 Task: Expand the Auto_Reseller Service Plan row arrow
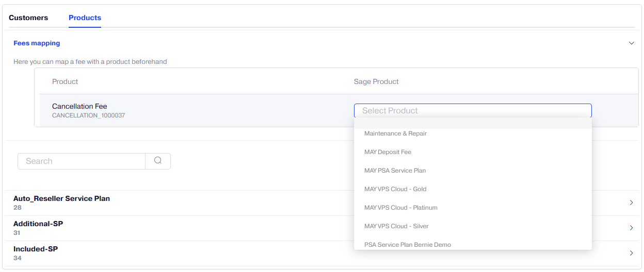coord(631,203)
